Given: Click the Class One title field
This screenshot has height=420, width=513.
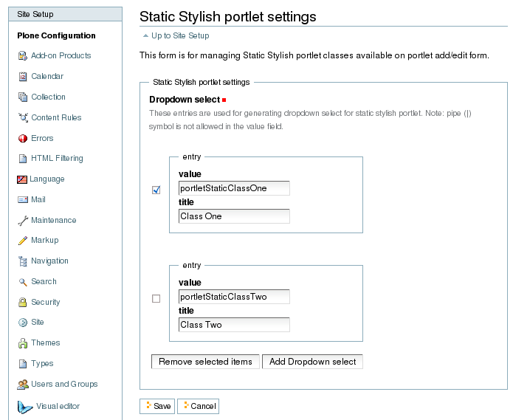Looking at the screenshot, I should 234,216.
